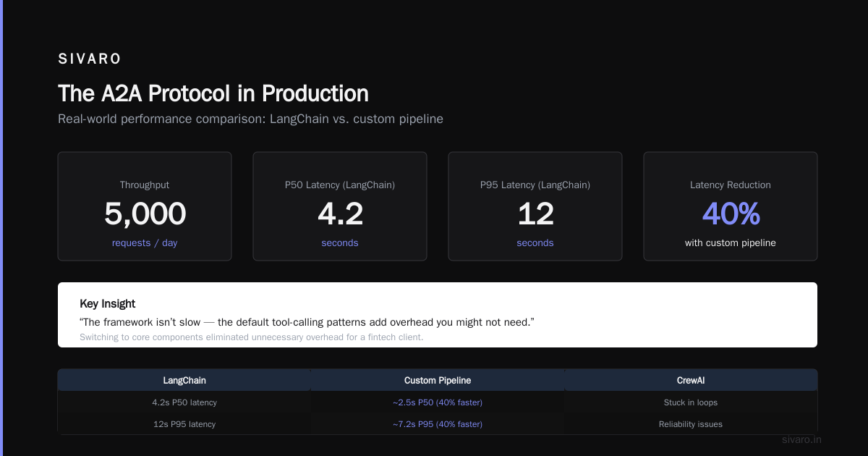Viewport: 868px width, 456px height.
Task: Open the Throughput stat card
Action: [145, 206]
